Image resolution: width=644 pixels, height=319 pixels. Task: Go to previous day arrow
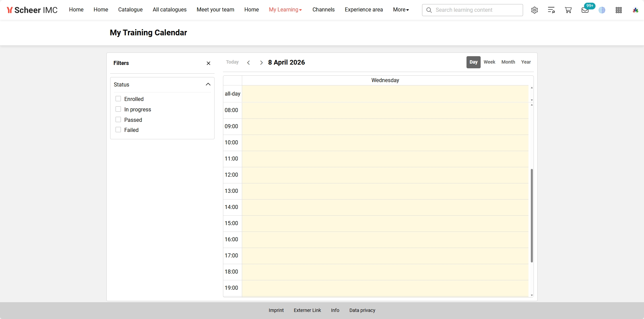[249, 63]
